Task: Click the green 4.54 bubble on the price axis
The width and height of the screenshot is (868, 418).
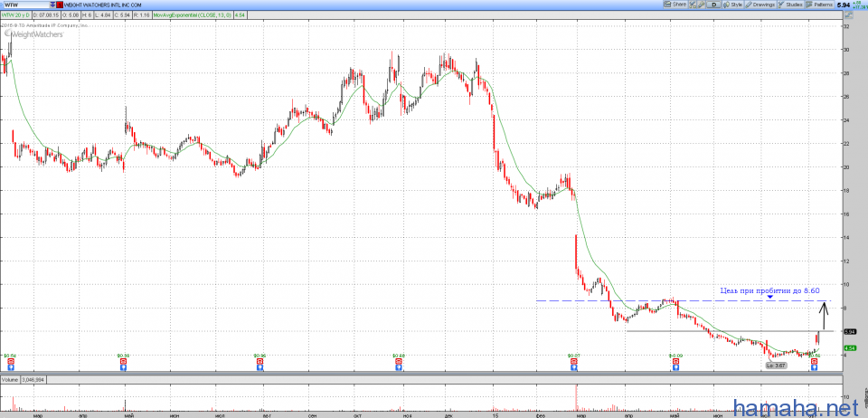Action: 850,348
